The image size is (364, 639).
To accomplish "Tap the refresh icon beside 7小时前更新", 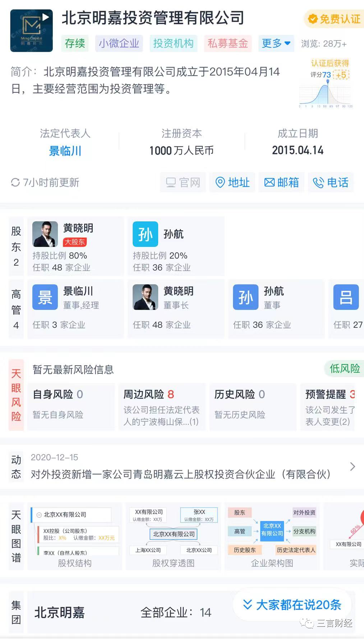I will (x=15, y=182).
